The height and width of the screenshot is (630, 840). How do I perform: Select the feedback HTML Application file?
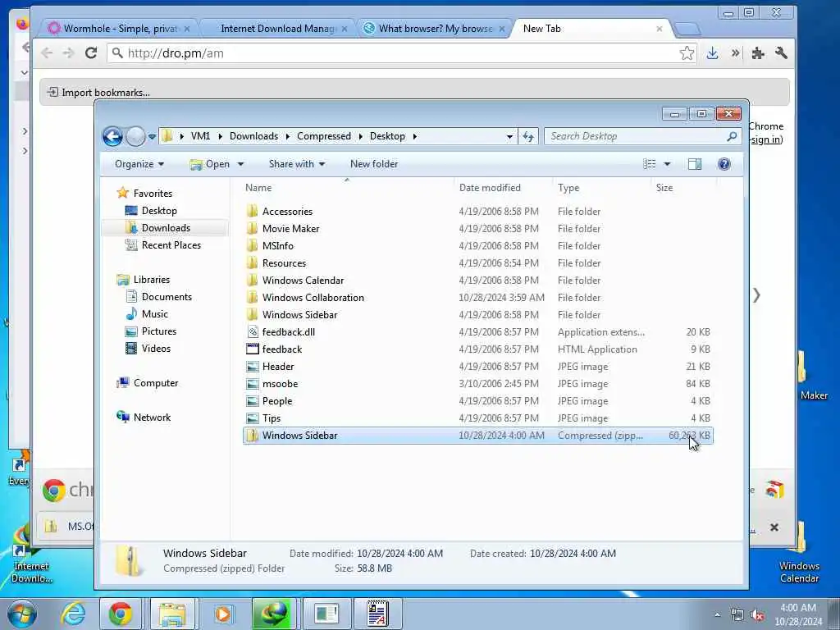[478, 349]
